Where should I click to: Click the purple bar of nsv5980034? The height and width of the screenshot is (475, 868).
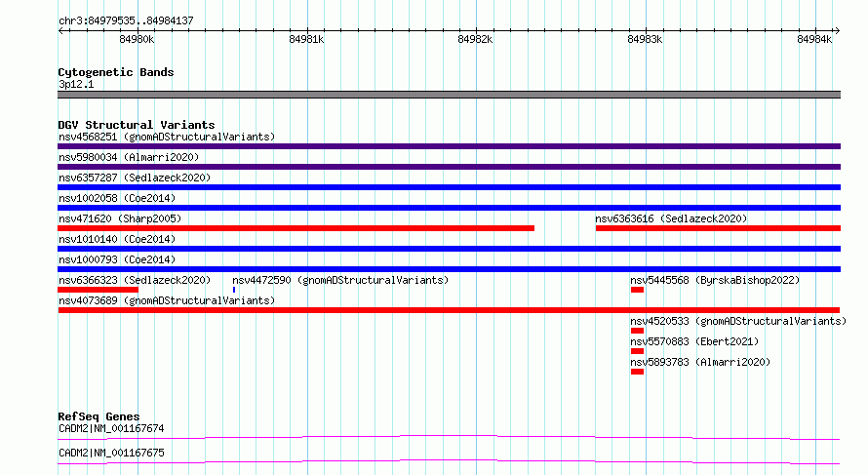[449, 167]
